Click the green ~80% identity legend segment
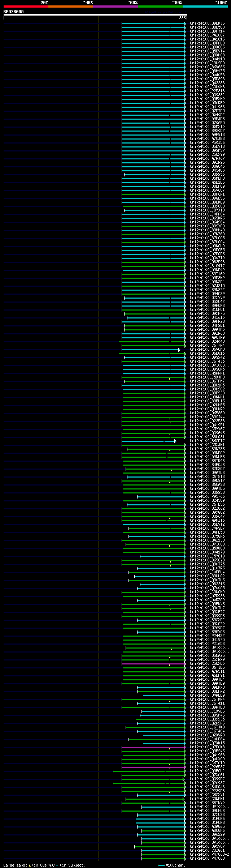231x868 pixels. 160,7
